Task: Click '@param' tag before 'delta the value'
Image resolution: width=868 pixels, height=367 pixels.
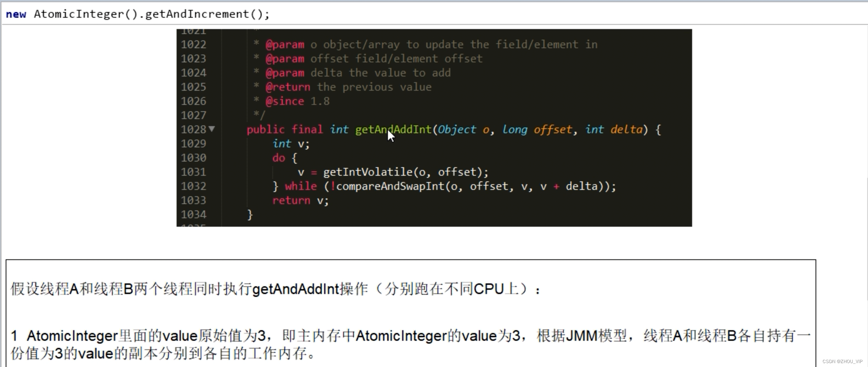Action: [x=285, y=73]
